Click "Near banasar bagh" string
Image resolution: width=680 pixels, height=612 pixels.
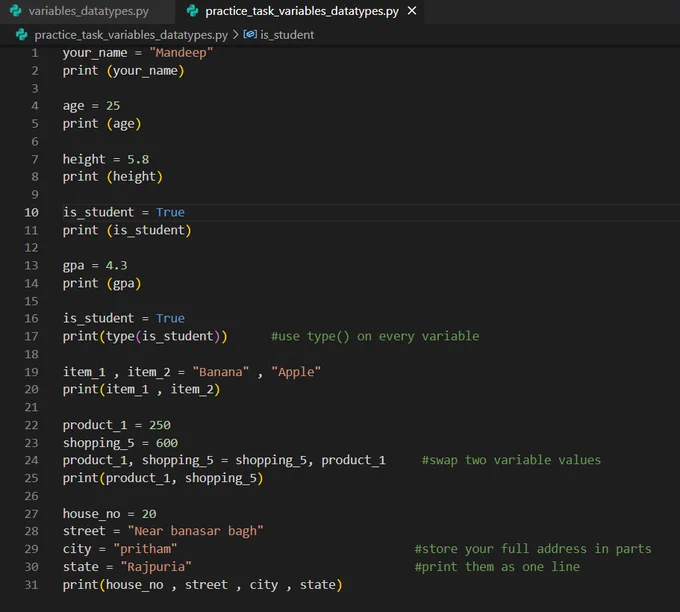click(196, 531)
